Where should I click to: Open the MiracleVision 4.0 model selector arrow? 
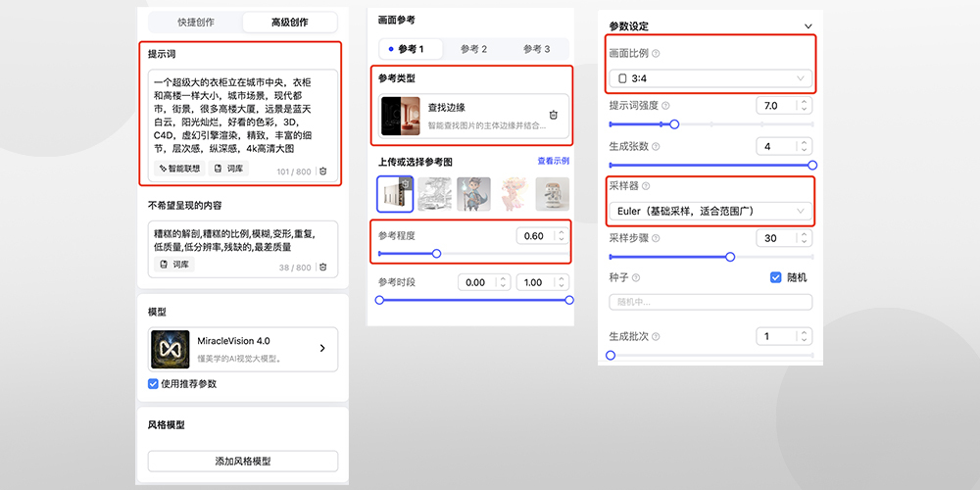click(322, 348)
